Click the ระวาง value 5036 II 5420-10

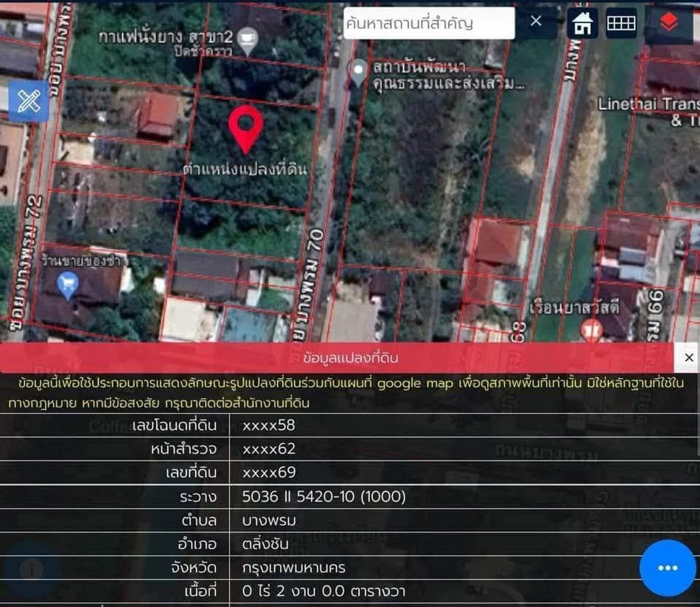click(324, 497)
